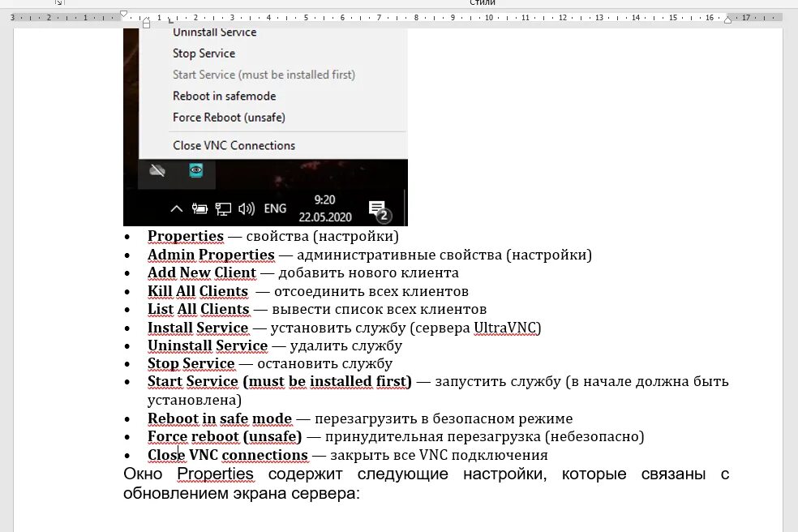Click bold 'Install Service' bullet term
Image resolution: width=798 pixels, height=532 pixels.
pyautogui.click(x=197, y=328)
